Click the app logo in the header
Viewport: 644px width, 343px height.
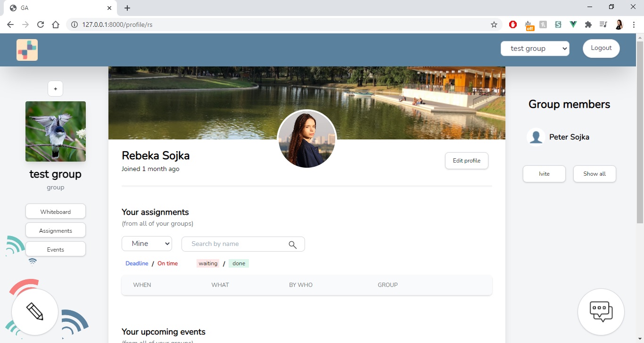pos(27,50)
